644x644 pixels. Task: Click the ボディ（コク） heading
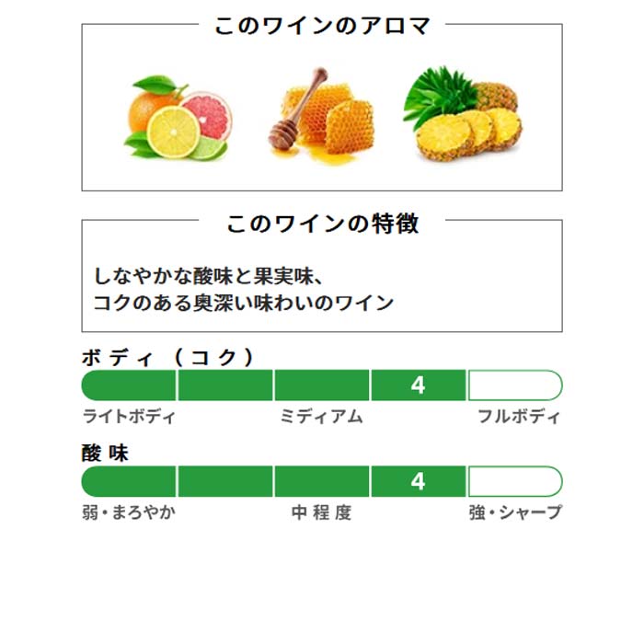(x=167, y=357)
